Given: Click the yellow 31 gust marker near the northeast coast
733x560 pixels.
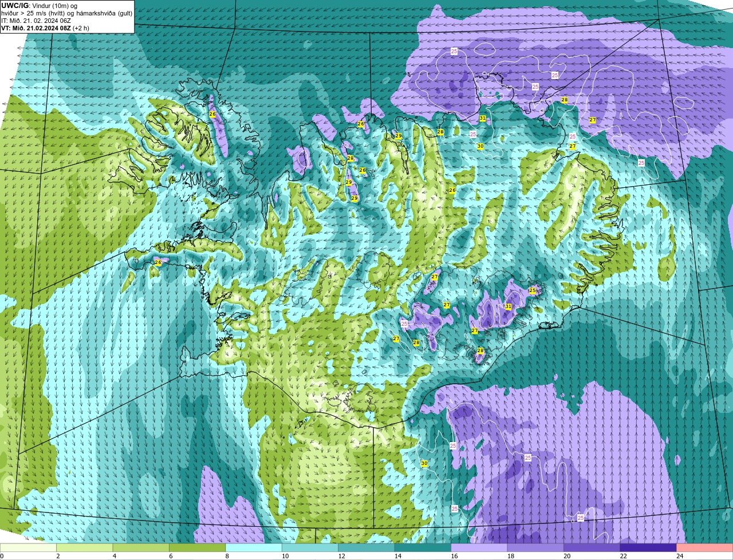Looking at the screenshot, I should coord(483,118).
